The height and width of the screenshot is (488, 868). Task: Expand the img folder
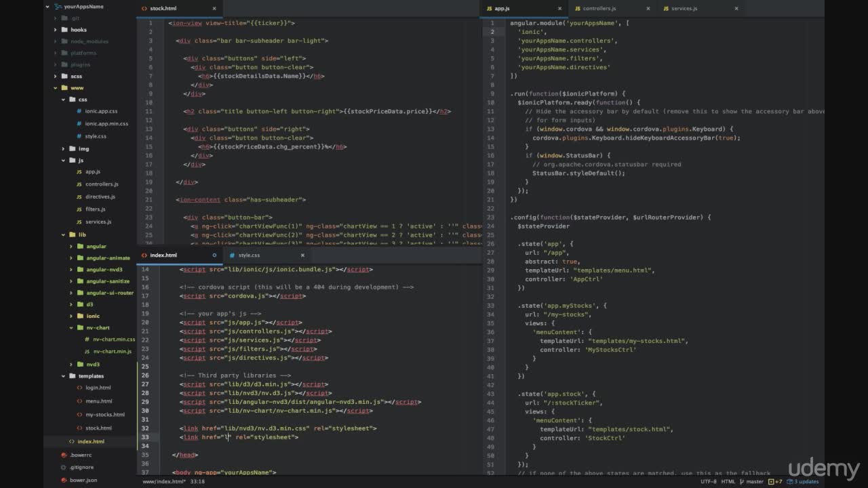[x=63, y=148]
